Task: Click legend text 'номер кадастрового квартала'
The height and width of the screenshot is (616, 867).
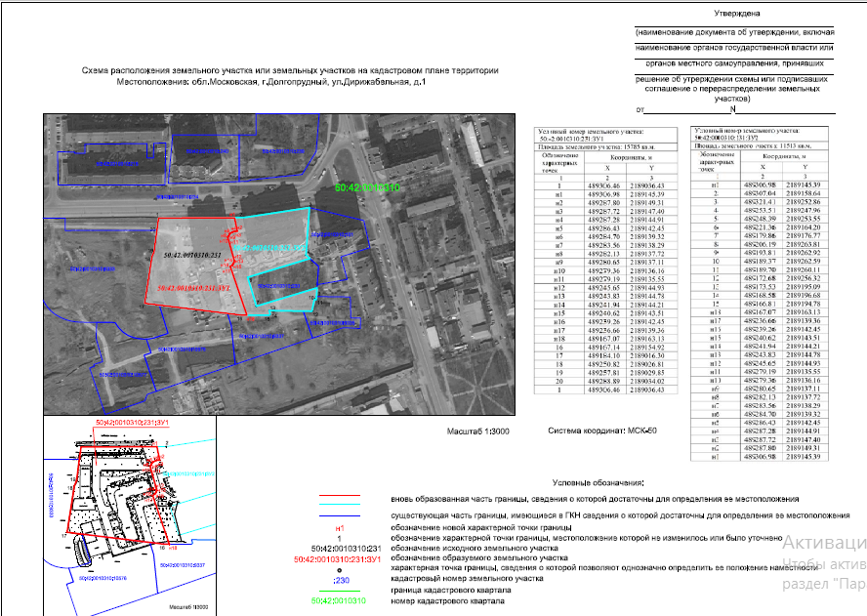Action: pyautogui.click(x=447, y=600)
